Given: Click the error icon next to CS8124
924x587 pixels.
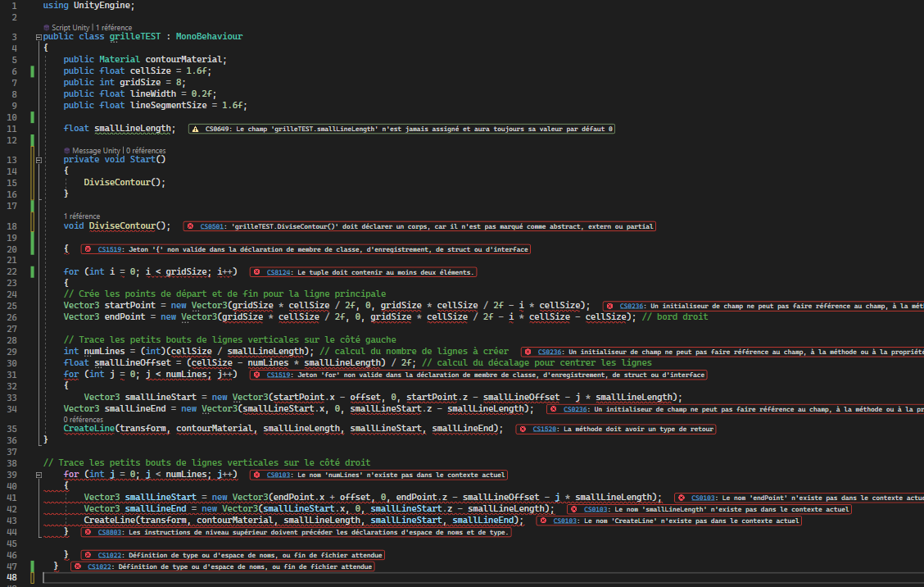Looking at the screenshot, I should pyautogui.click(x=256, y=271).
